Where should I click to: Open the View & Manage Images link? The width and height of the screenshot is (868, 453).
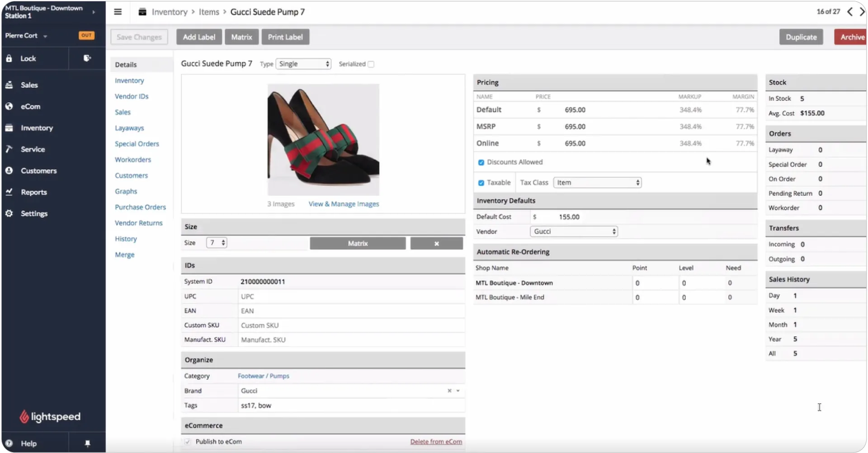(x=344, y=204)
